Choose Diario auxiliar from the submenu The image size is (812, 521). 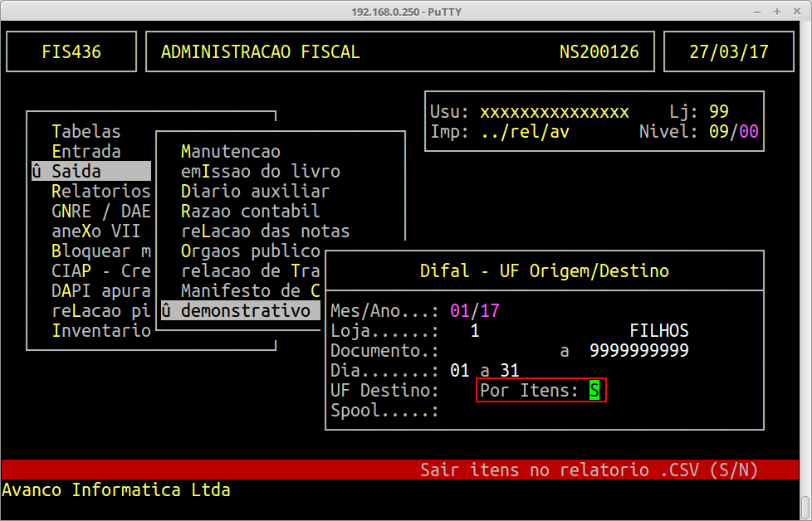click(x=255, y=192)
